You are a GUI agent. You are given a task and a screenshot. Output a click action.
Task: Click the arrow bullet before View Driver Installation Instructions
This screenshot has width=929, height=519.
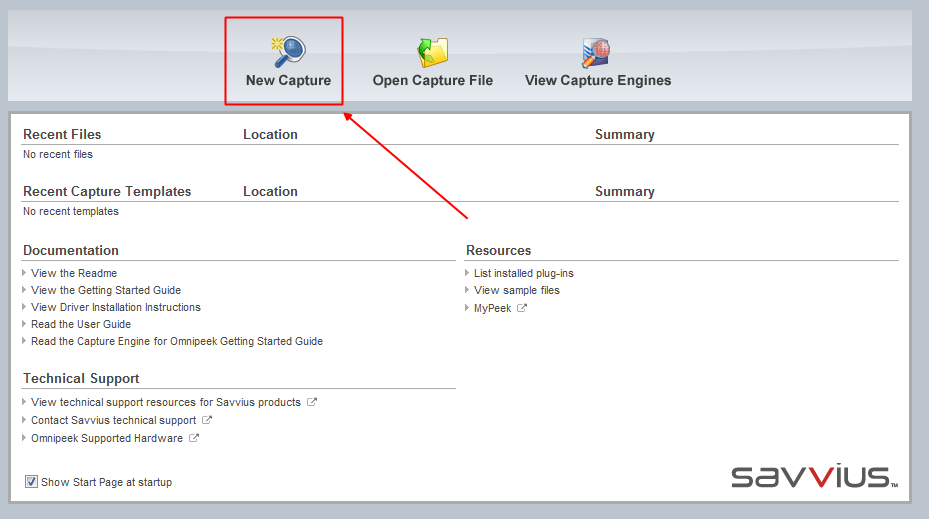click(24, 307)
